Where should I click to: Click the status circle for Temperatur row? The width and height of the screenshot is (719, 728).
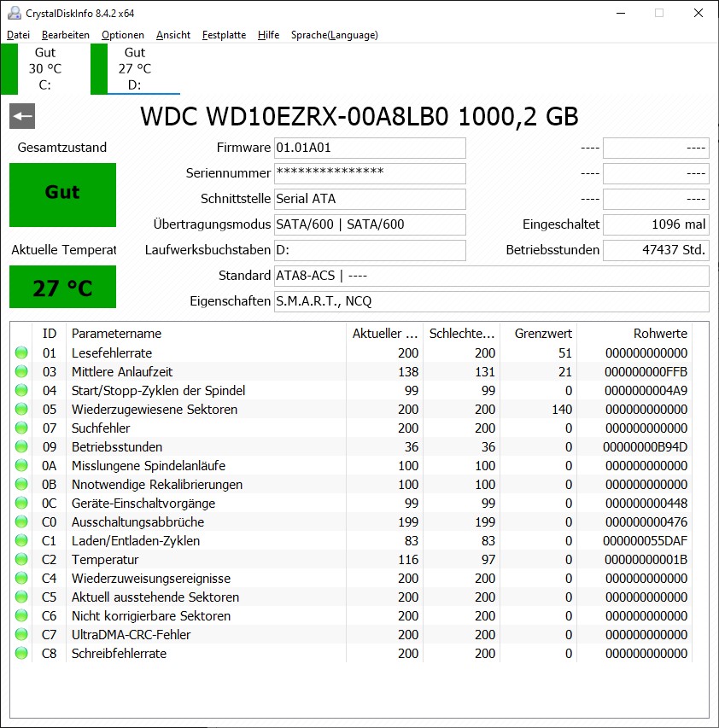pyautogui.click(x=21, y=560)
